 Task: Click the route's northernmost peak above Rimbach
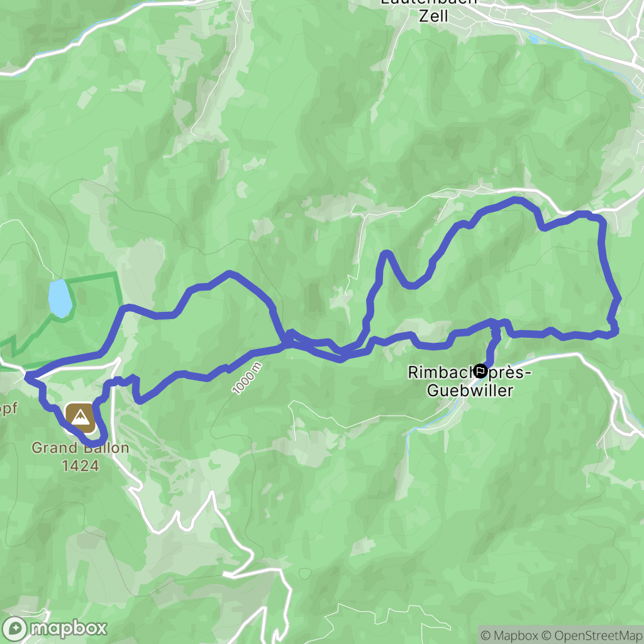pyautogui.click(x=516, y=199)
